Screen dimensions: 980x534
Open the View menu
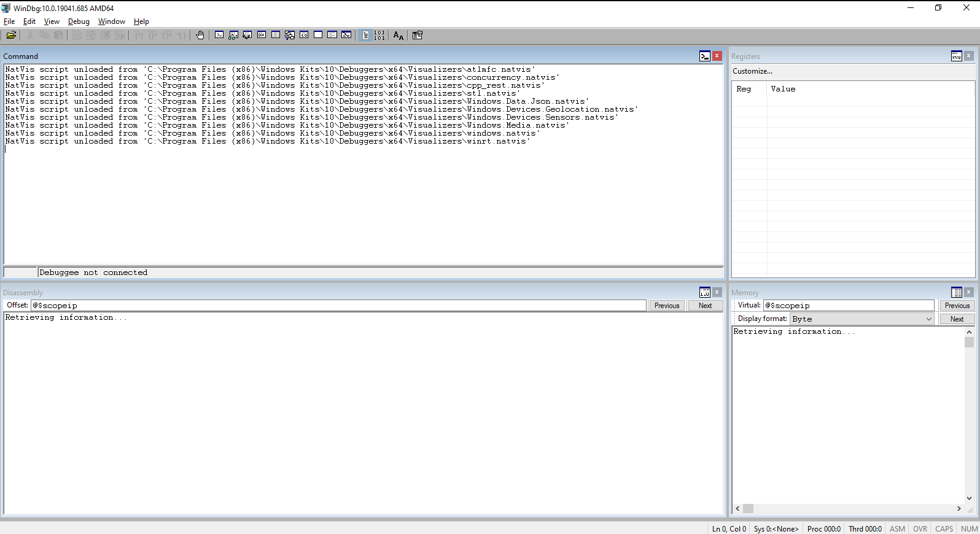[52, 21]
